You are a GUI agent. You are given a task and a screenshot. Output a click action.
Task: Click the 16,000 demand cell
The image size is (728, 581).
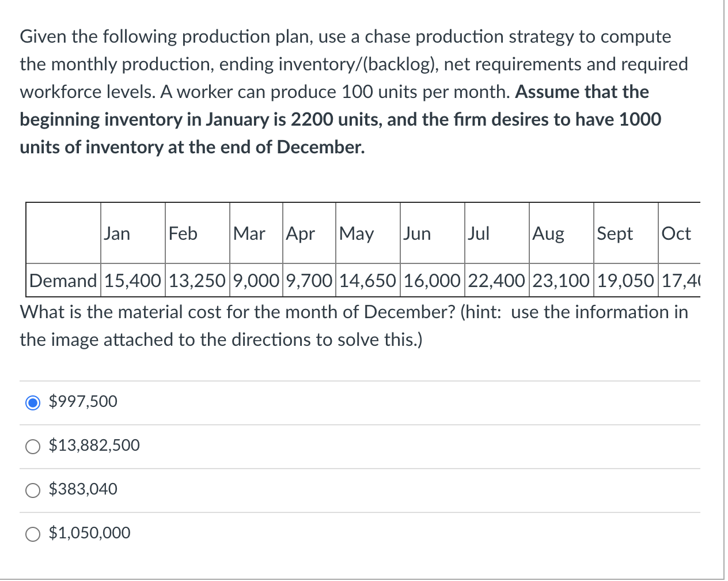pos(432,281)
